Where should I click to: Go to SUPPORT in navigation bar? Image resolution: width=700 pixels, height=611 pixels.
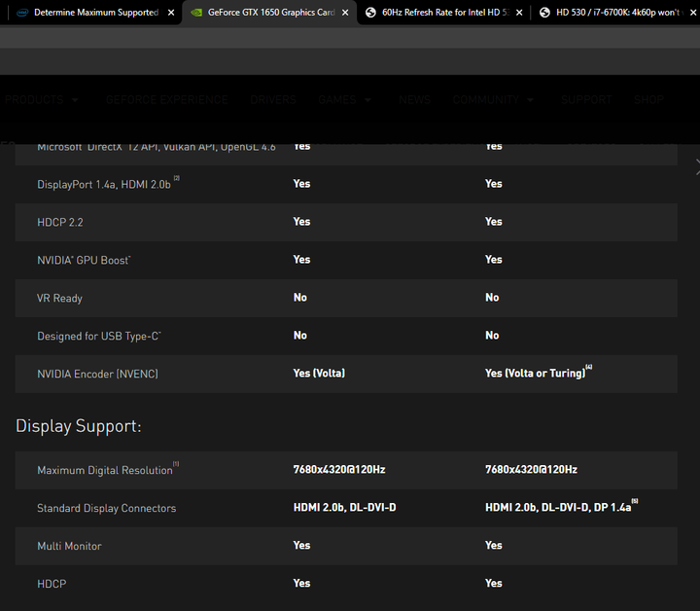click(586, 99)
